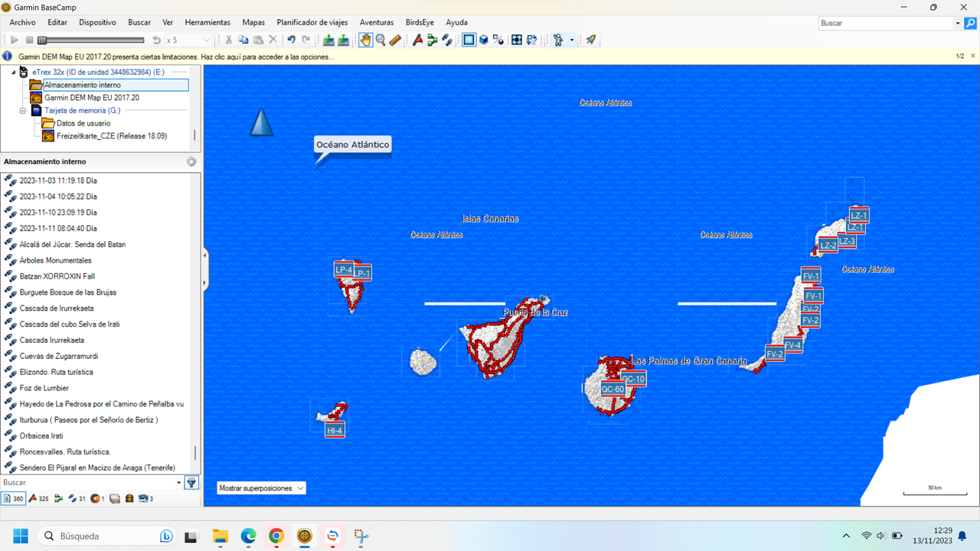Toggle the list filter funnel button

pos(192,483)
